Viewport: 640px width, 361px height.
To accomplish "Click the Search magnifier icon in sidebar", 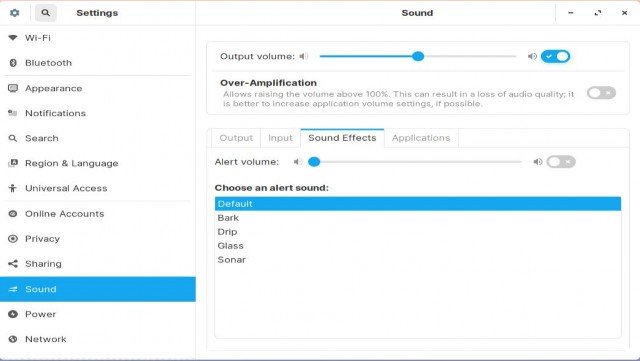I will (x=13, y=138).
